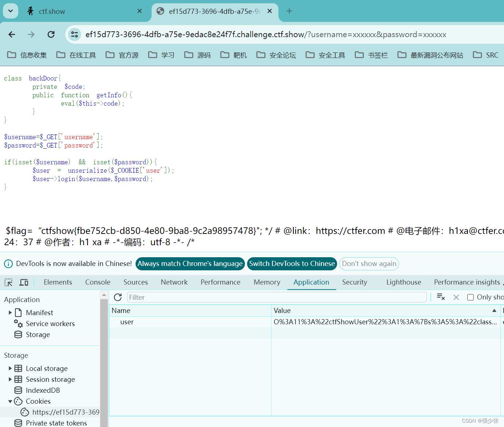Close the ctf.show tab
The image size is (504, 427).
(x=140, y=11)
